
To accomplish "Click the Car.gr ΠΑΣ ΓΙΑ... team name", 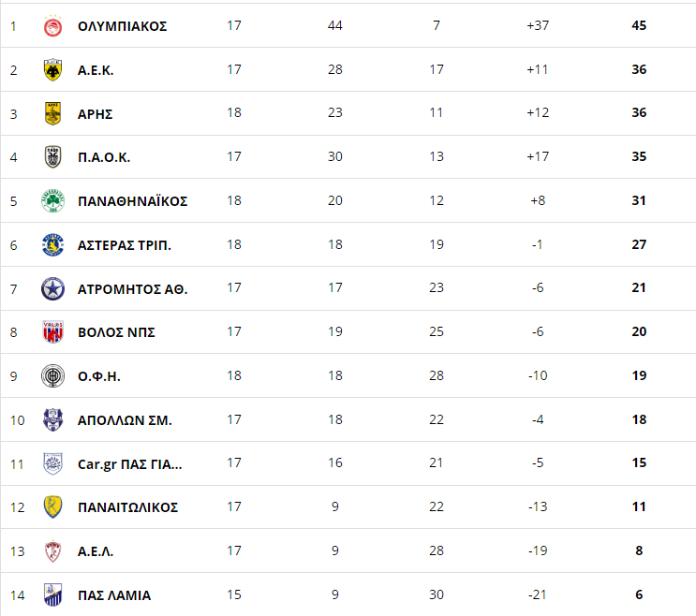I will point(129,463).
